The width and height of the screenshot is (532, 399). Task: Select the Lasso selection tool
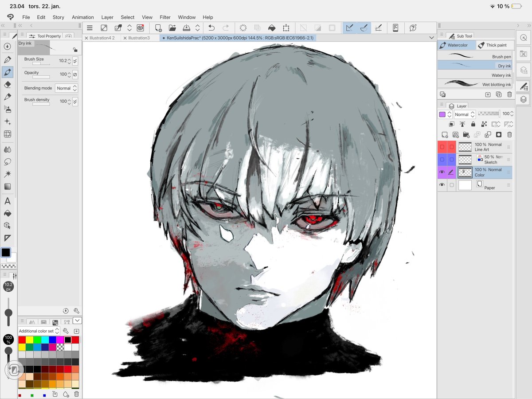8,162
